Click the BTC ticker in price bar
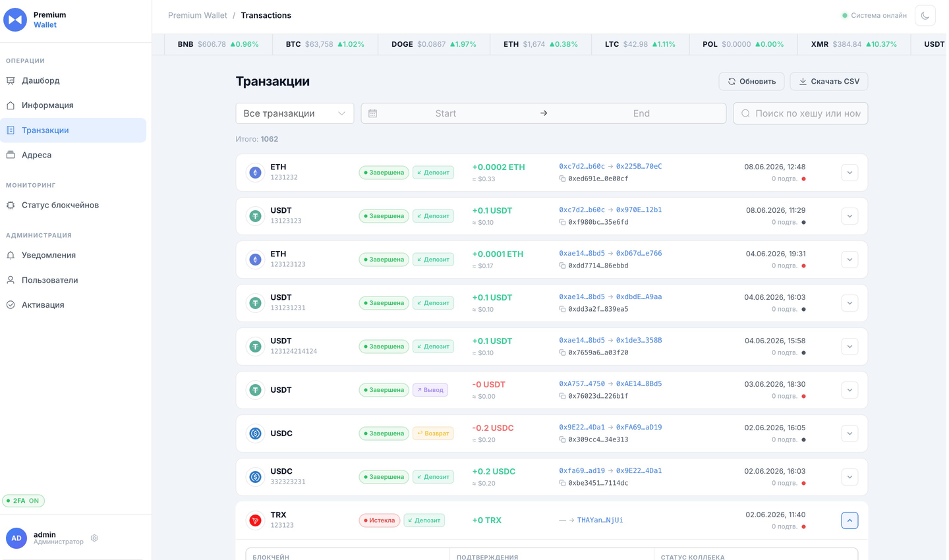The width and height of the screenshot is (949, 560). pos(325,44)
